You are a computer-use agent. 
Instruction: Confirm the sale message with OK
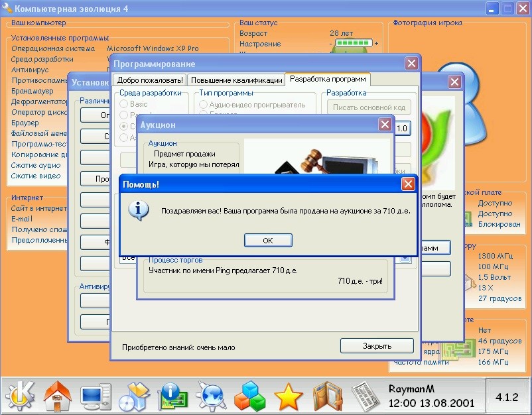click(x=268, y=241)
